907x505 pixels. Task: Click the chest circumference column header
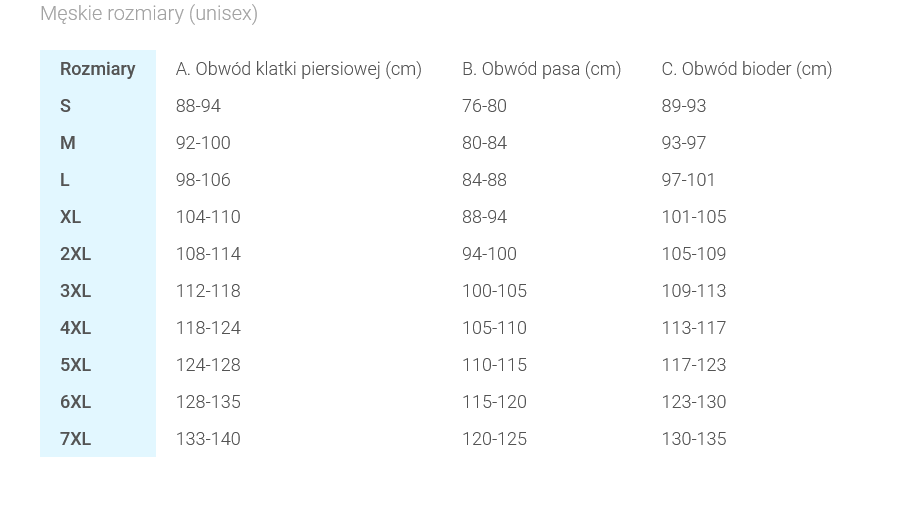(298, 69)
